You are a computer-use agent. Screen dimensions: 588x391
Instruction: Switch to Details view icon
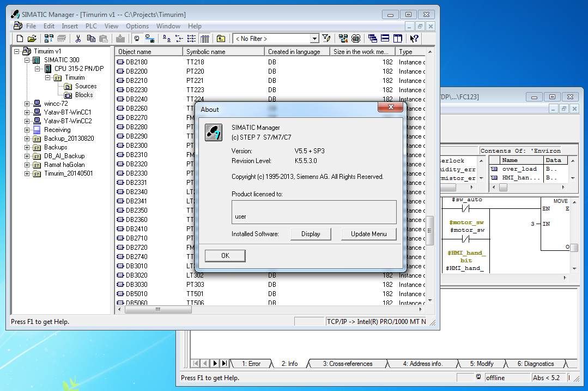(204, 38)
